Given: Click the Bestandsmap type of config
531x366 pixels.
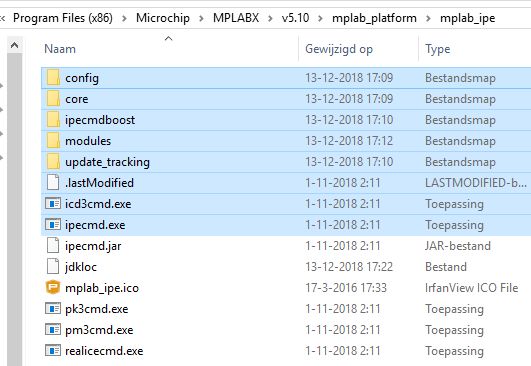Looking at the screenshot, I should pyautogui.click(x=460, y=78).
